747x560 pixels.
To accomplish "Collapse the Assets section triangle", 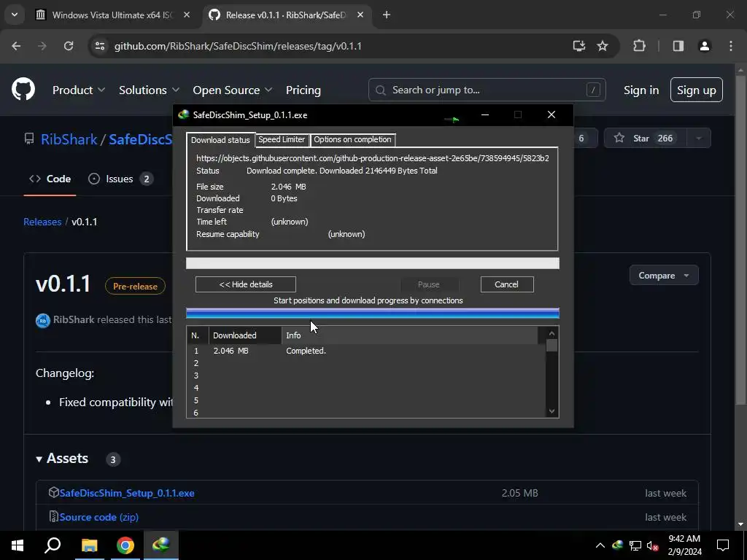I will [39, 459].
